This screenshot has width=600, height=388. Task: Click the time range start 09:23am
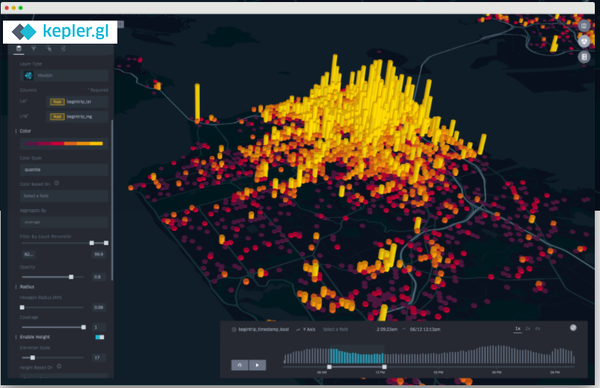pos(387,329)
